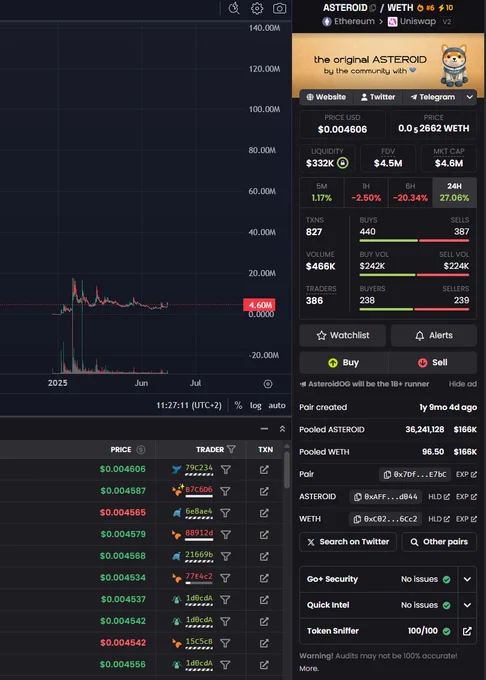Open chart timezone selector 11:27:11 (UTC+2)

189,405
